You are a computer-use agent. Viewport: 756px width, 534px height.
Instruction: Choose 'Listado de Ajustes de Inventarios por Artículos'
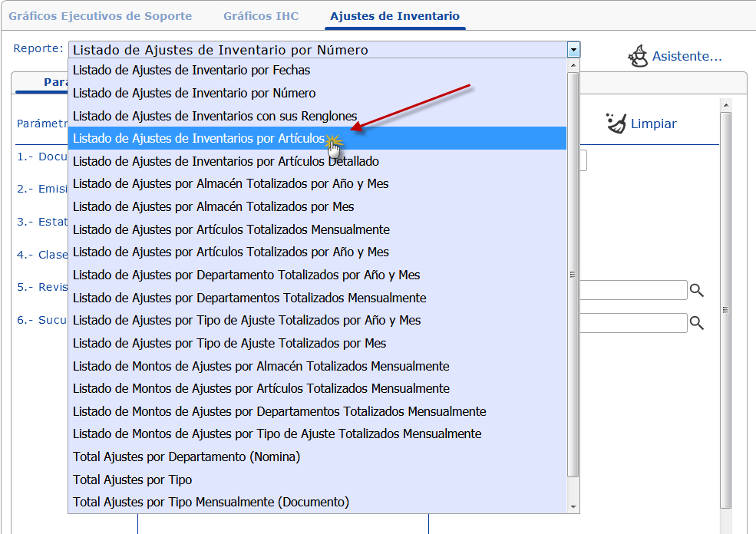199,139
